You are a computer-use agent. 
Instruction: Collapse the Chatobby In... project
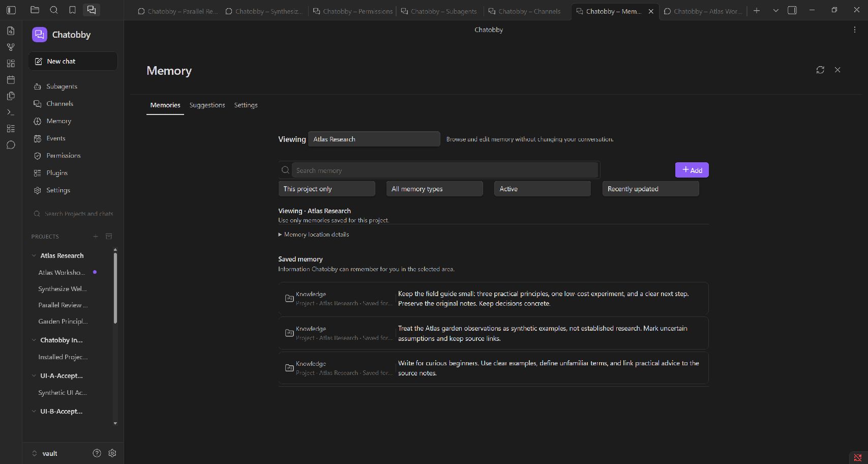(34, 340)
